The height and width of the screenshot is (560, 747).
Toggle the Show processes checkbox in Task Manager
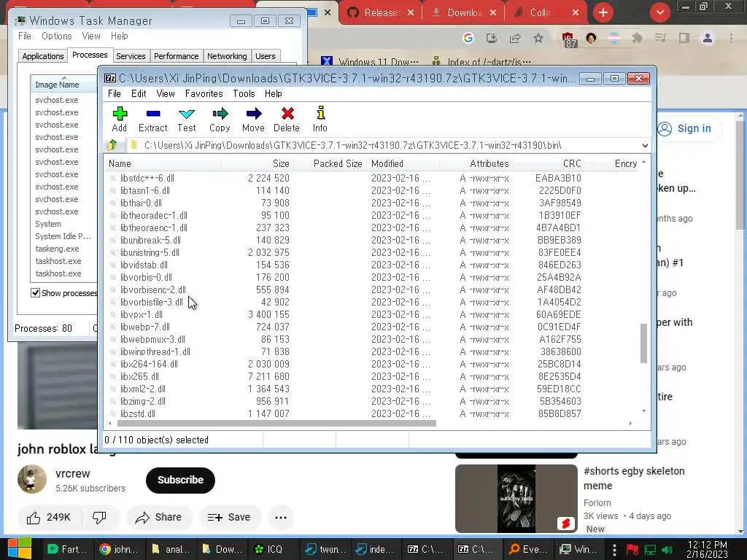coord(35,292)
